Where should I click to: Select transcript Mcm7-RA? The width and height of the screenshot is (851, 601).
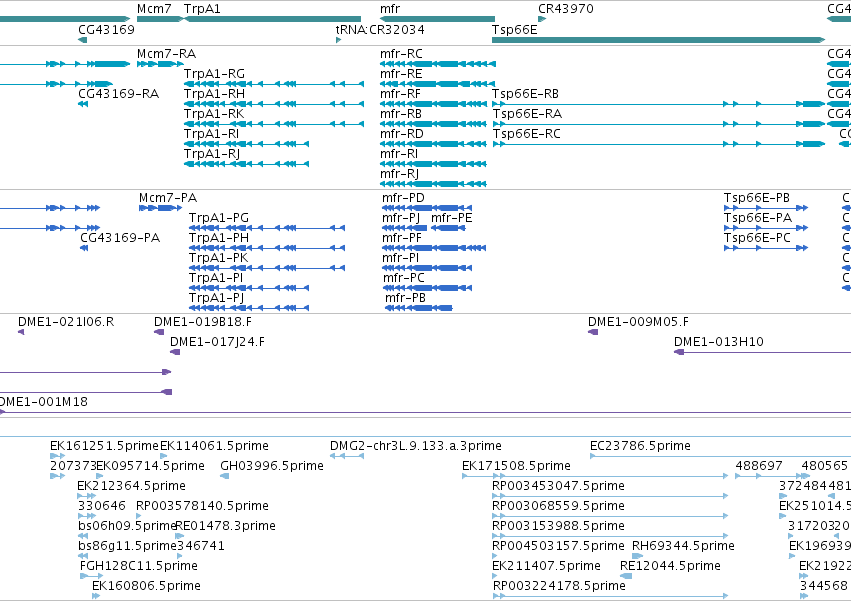(160, 64)
